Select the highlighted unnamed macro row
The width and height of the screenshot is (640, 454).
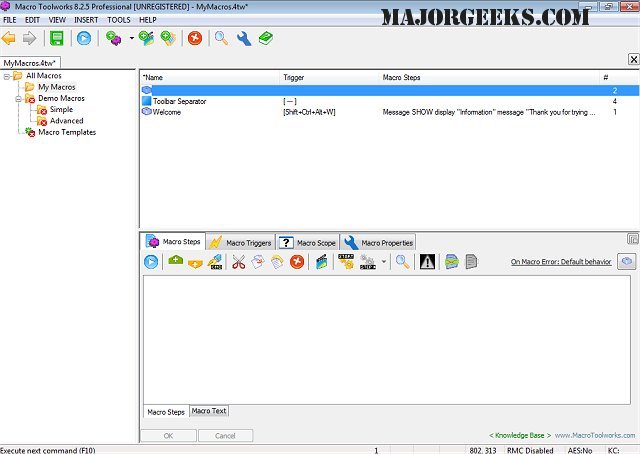390,90
